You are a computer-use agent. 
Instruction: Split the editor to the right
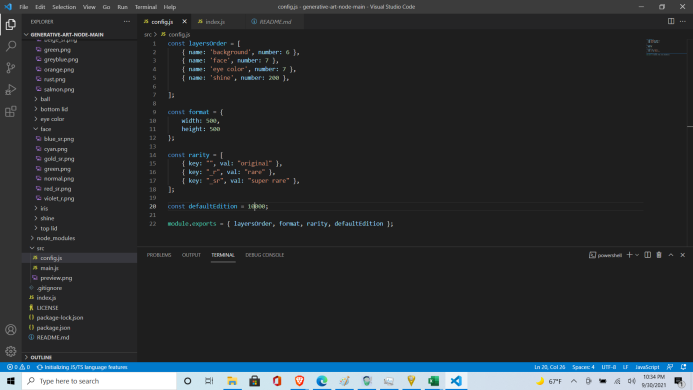click(671, 21)
